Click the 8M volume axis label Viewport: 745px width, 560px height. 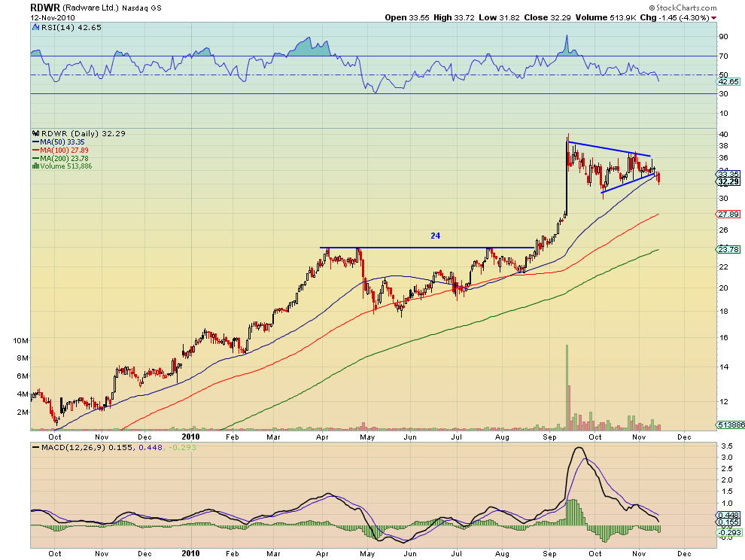point(23,358)
